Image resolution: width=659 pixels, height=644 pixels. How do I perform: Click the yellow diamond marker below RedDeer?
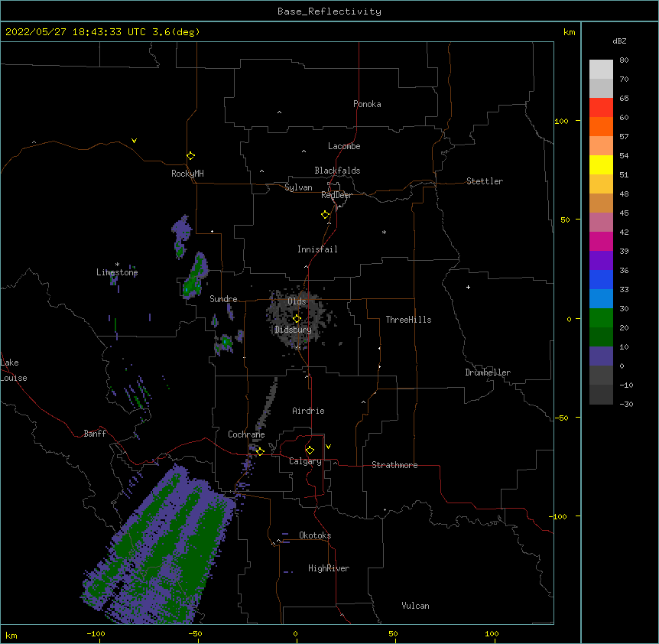(x=326, y=215)
